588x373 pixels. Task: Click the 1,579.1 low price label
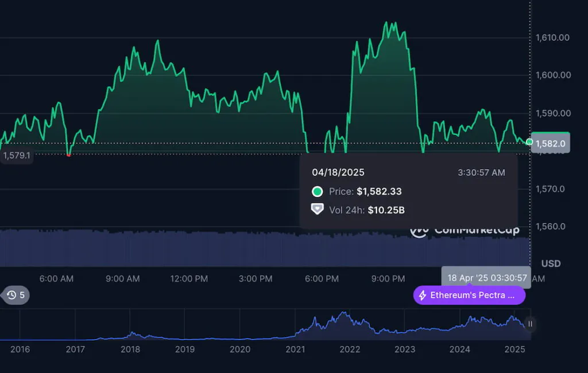coord(17,155)
